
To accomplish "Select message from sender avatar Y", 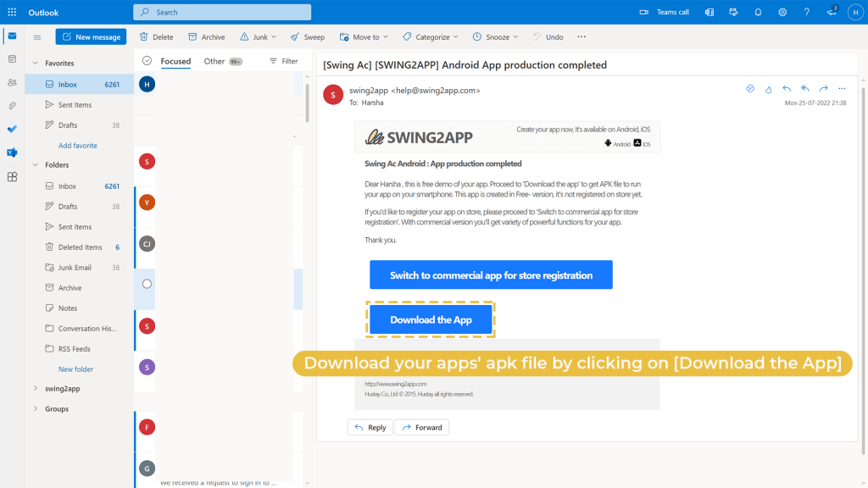I will (147, 202).
